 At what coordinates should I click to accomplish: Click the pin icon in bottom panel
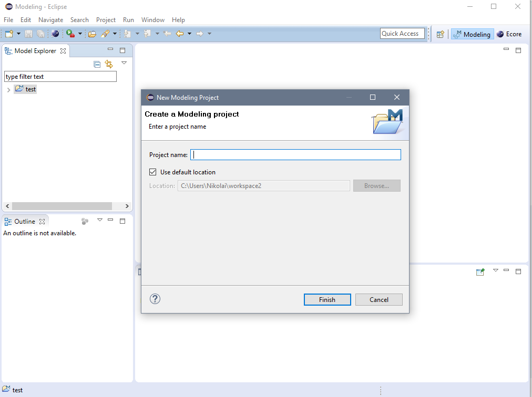[480, 272]
